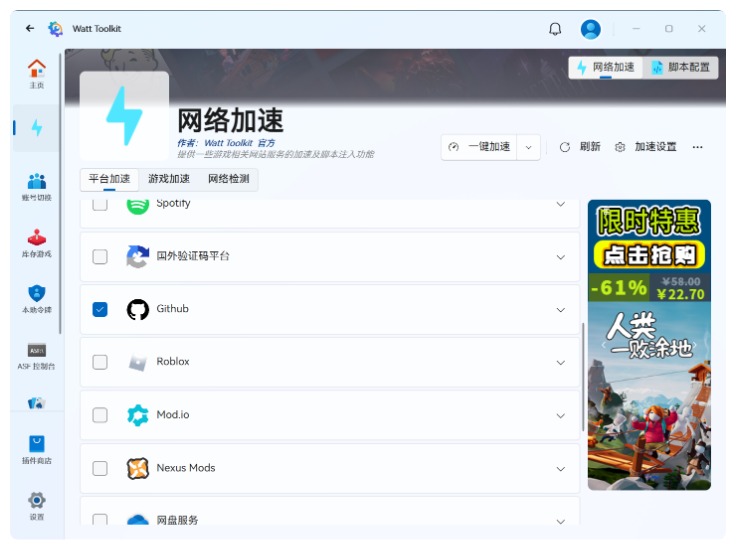Click the 加速设置 gear icon
The height and width of the screenshot is (550, 740).
[620, 147]
